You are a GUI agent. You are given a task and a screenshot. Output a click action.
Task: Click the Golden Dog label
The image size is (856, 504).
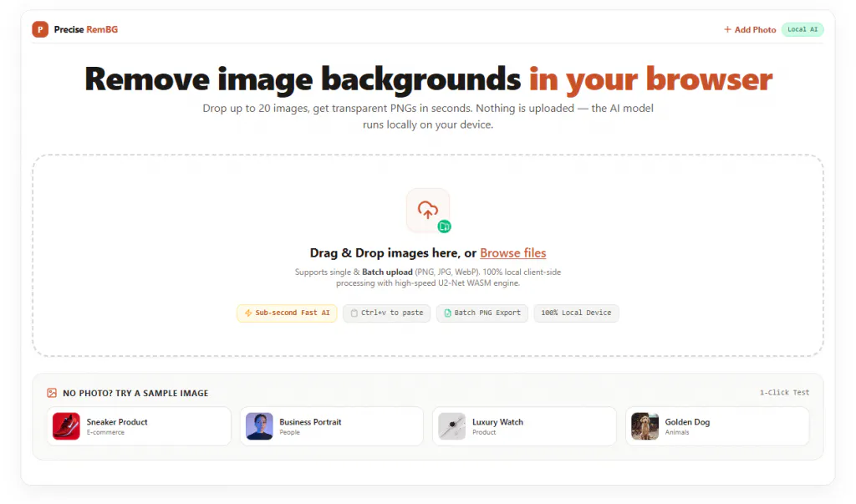[687, 422]
